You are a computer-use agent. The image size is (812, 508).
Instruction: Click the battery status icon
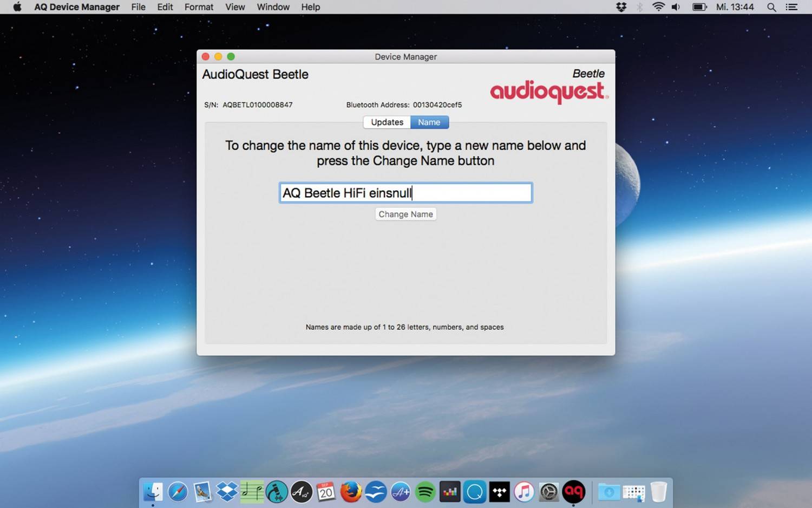point(699,7)
